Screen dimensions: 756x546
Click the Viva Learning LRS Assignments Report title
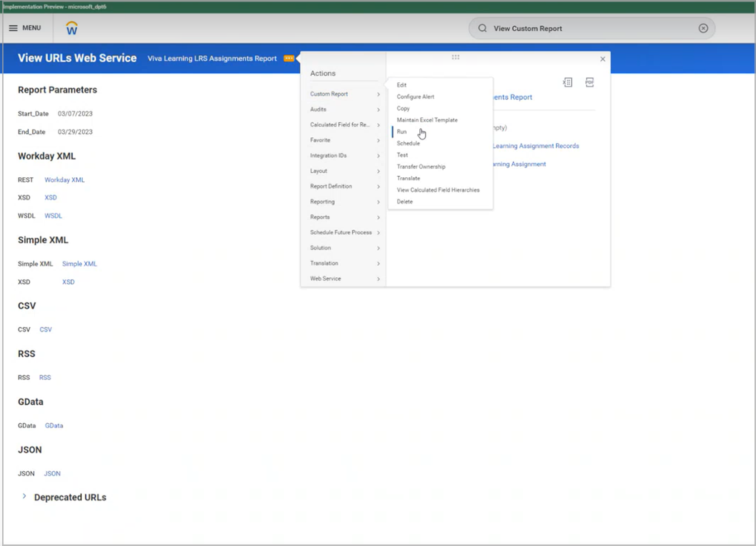(x=212, y=58)
